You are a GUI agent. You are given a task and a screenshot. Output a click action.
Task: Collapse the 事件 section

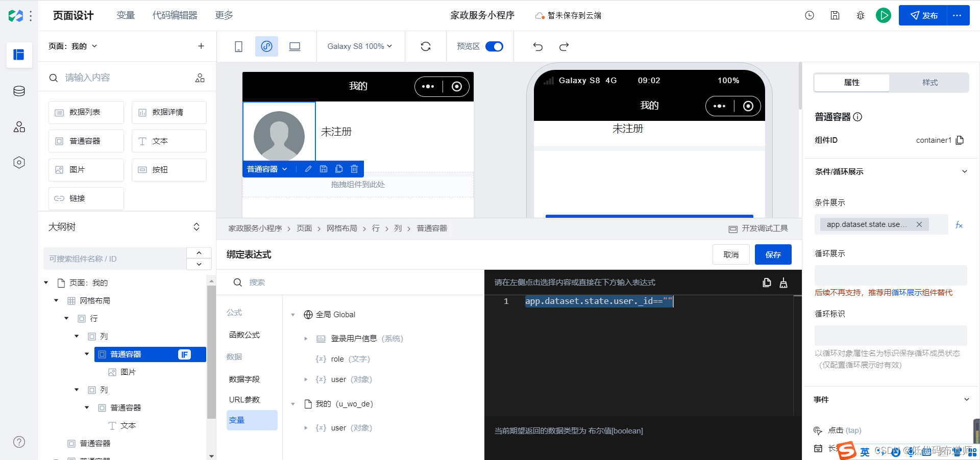[x=966, y=399]
